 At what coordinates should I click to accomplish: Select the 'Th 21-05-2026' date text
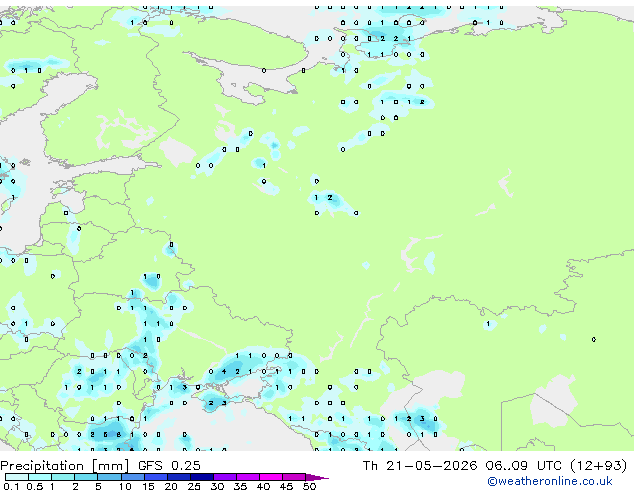tap(420, 466)
